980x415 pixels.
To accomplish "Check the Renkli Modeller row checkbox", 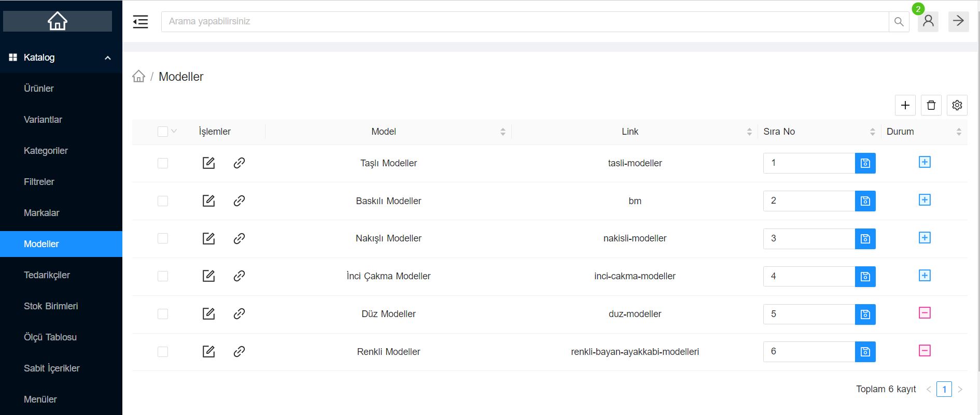I will click(x=163, y=352).
